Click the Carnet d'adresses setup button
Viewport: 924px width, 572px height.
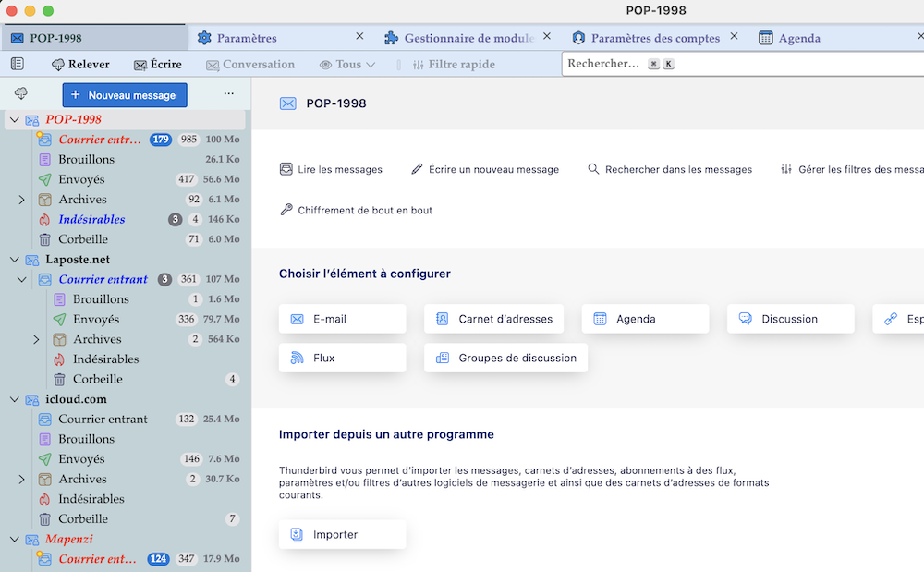pos(493,320)
